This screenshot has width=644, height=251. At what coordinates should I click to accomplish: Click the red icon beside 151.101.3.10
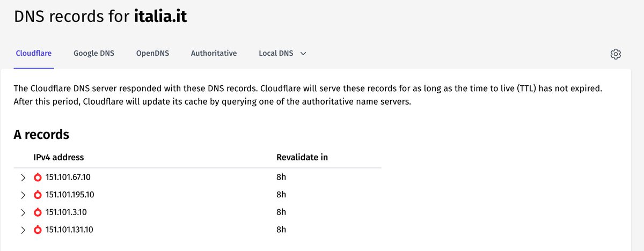(38, 212)
